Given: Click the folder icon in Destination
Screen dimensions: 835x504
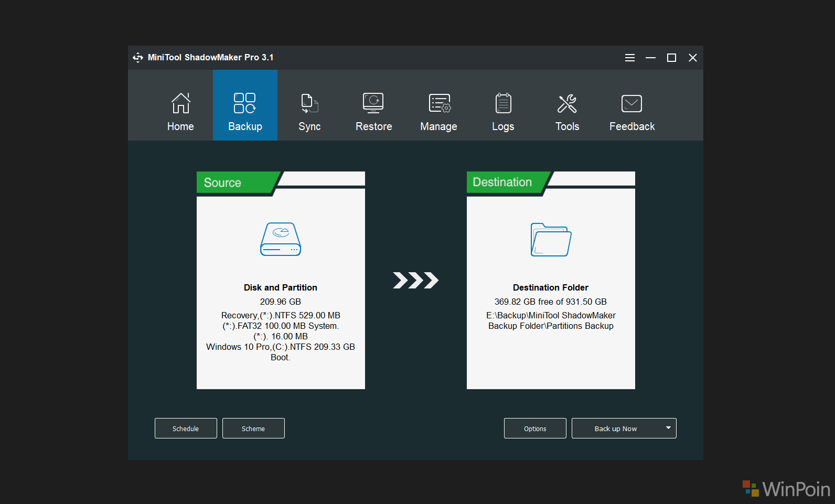Looking at the screenshot, I should [551, 240].
